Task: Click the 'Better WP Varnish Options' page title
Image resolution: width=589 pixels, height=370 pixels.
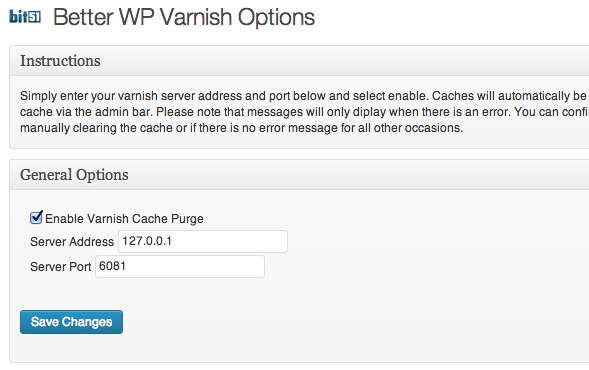Action: [184, 17]
